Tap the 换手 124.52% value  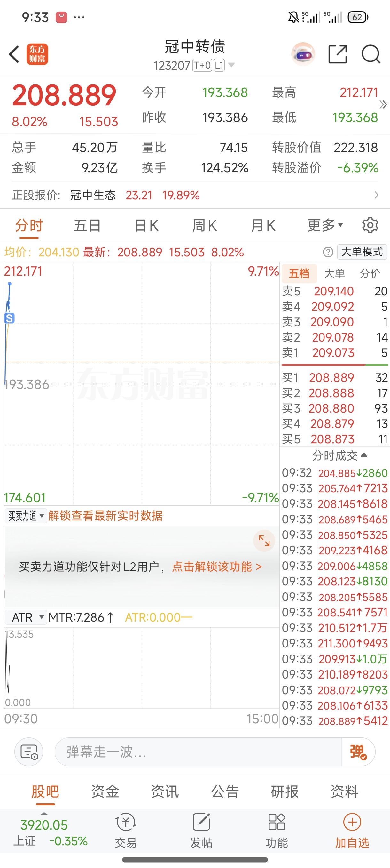[225, 167]
